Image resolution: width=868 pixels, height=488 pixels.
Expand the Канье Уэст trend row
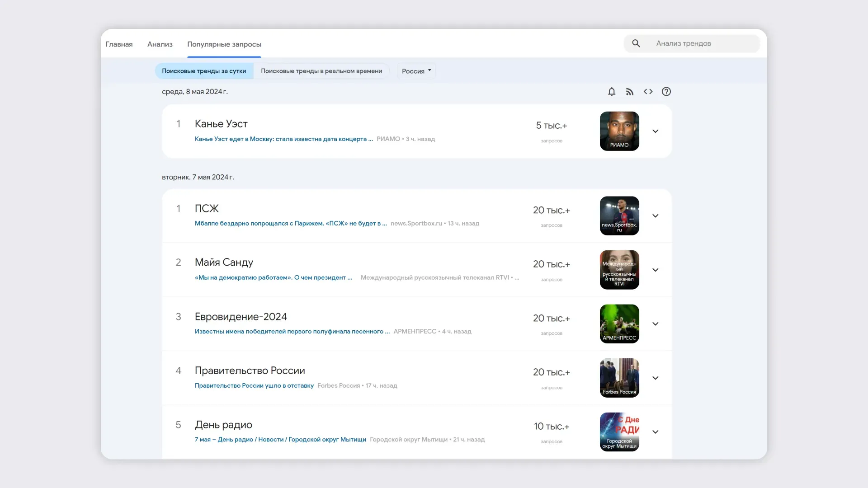point(655,131)
